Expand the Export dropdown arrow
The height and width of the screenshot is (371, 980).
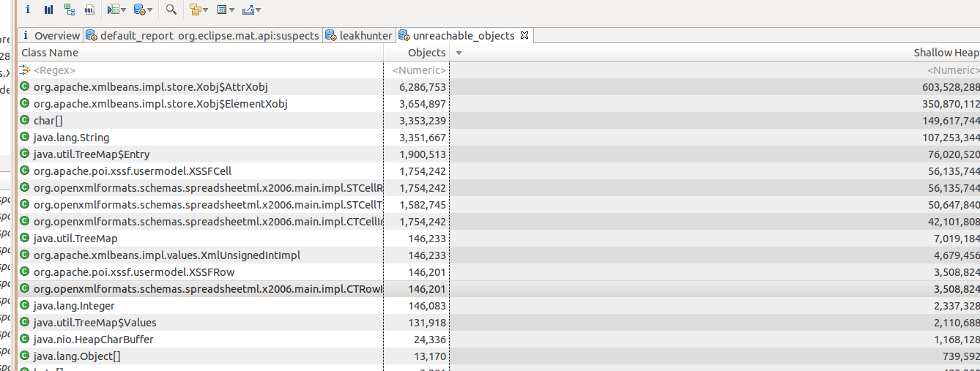(x=259, y=10)
